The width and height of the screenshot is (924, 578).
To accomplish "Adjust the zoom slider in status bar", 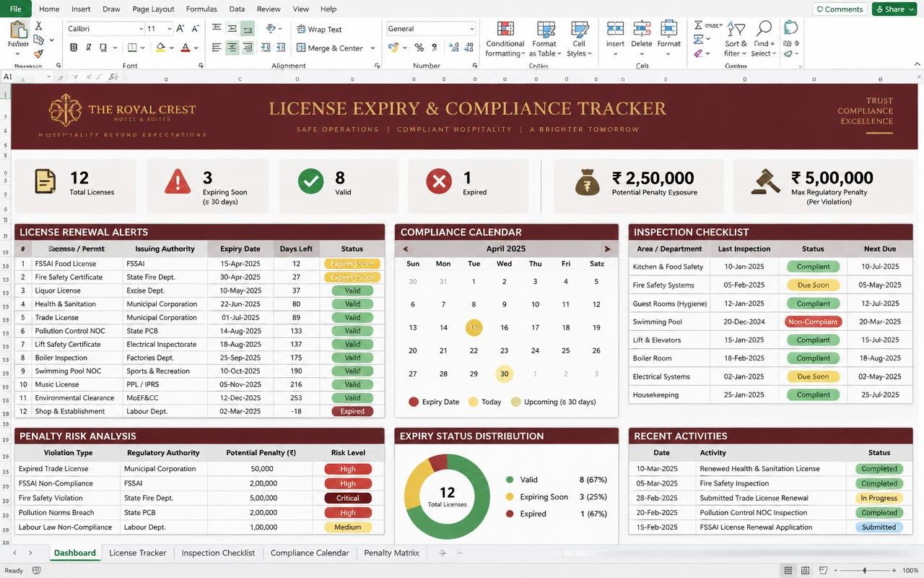I will click(865, 571).
